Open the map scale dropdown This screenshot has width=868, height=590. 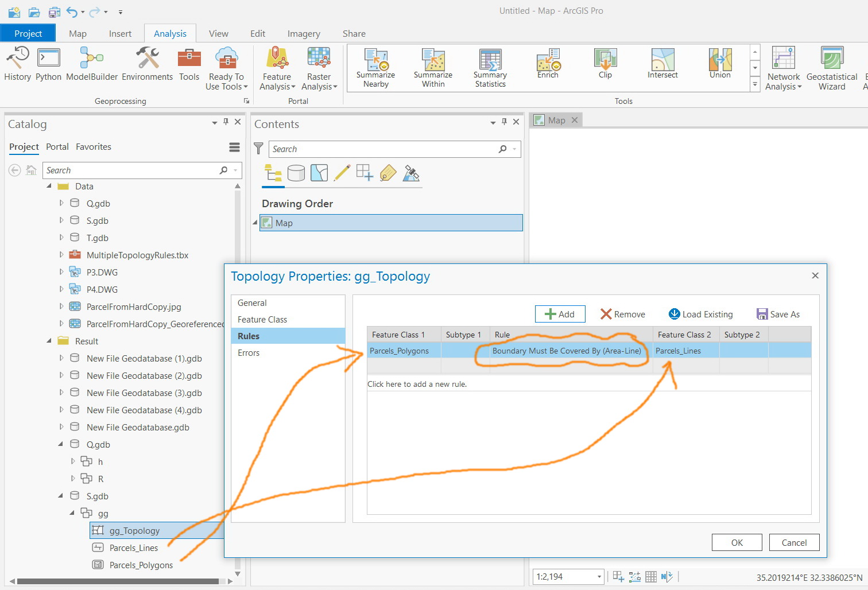599,577
